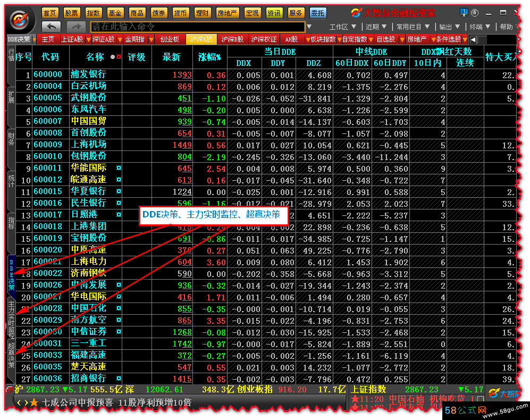Click the marker icon next to 华能国际
This screenshot has width=530, height=420.
click(119, 168)
